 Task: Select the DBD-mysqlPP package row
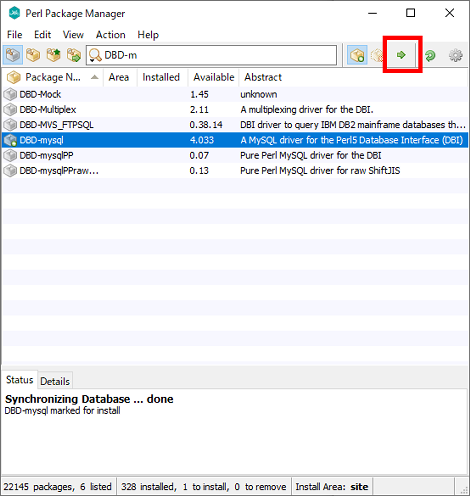235,155
